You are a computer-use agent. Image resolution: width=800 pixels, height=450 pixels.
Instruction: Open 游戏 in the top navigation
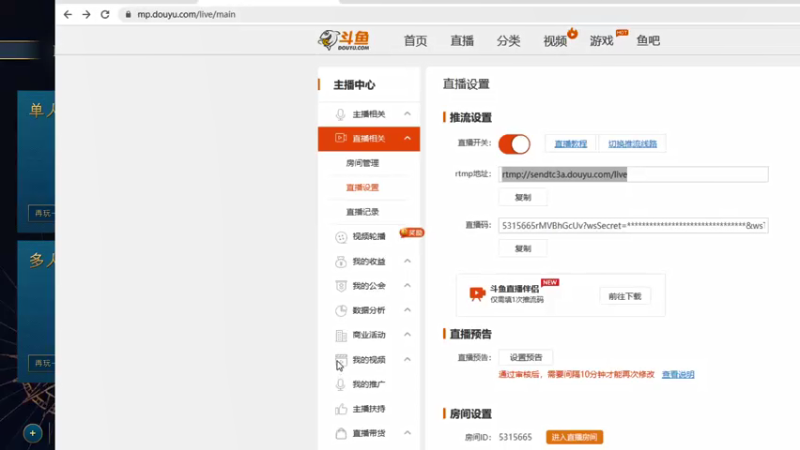602,41
